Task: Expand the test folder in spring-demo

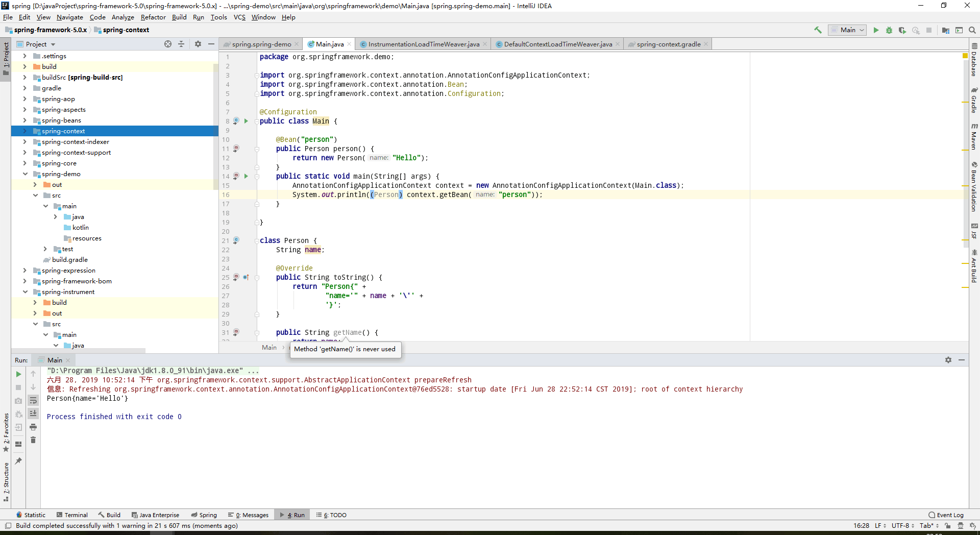Action: [x=45, y=249]
